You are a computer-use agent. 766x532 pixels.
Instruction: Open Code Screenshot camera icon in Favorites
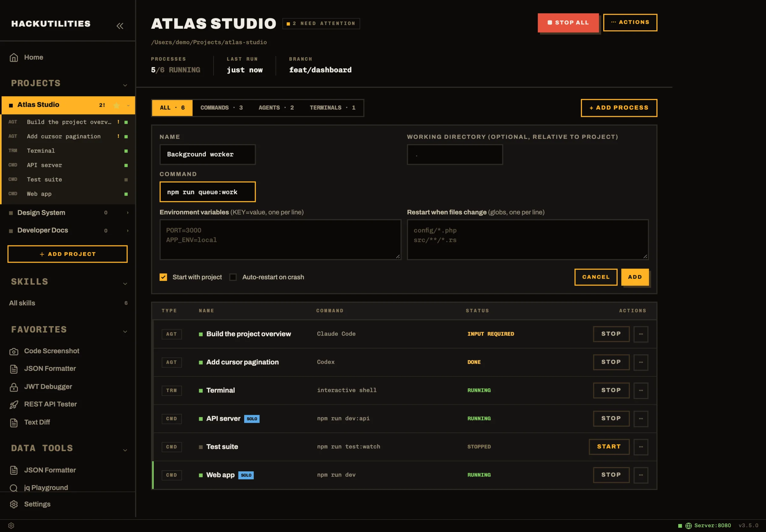(14, 351)
